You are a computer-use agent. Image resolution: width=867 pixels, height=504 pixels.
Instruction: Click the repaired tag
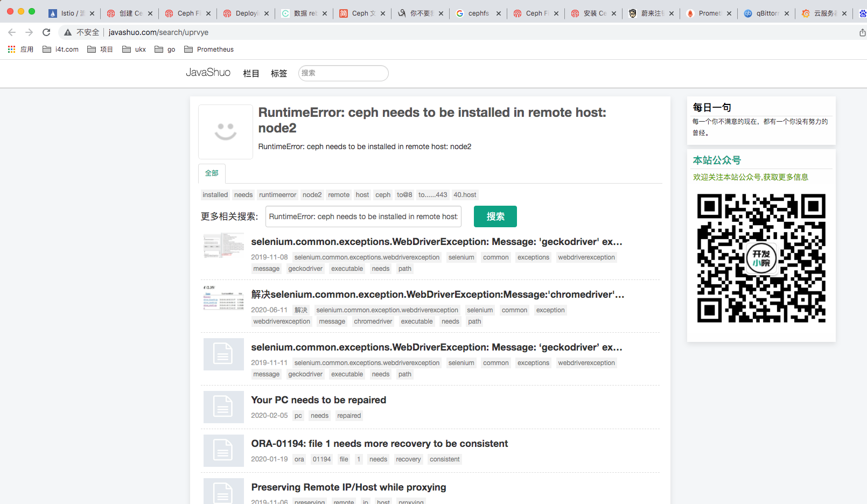click(349, 416)
